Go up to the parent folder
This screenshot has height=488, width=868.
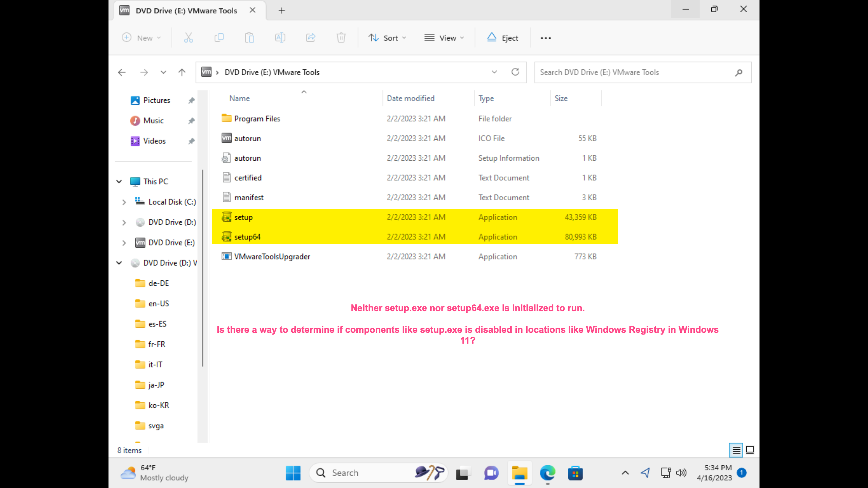coord(182,72)
